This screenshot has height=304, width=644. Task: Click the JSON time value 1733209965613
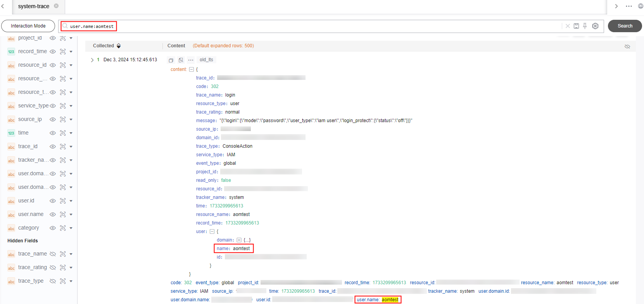click(x=226, y=206)
